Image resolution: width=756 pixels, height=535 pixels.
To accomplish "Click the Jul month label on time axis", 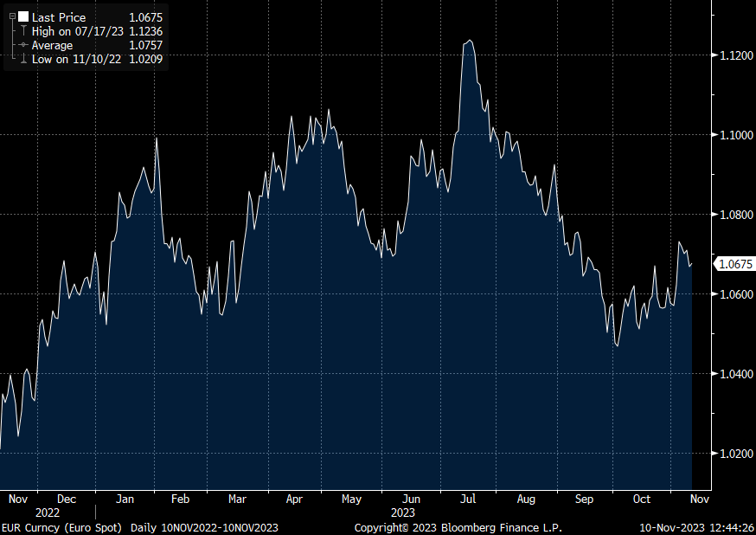I will tap(468, 500).
